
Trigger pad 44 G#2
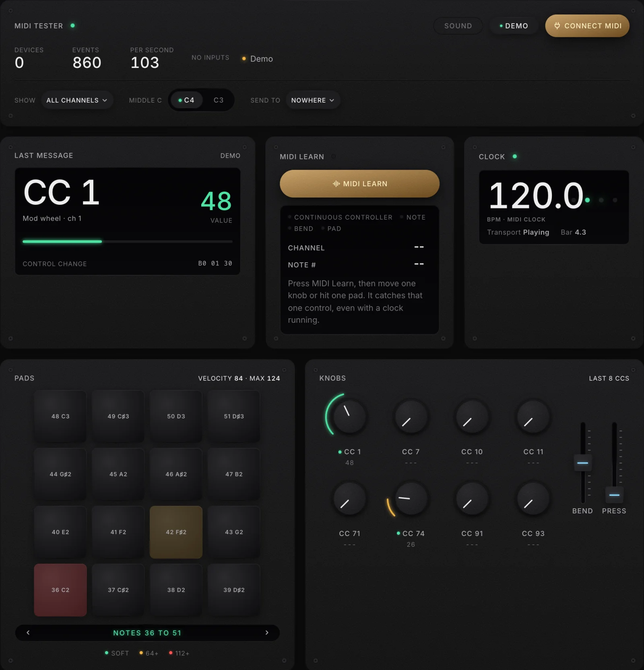coord(60,474)
